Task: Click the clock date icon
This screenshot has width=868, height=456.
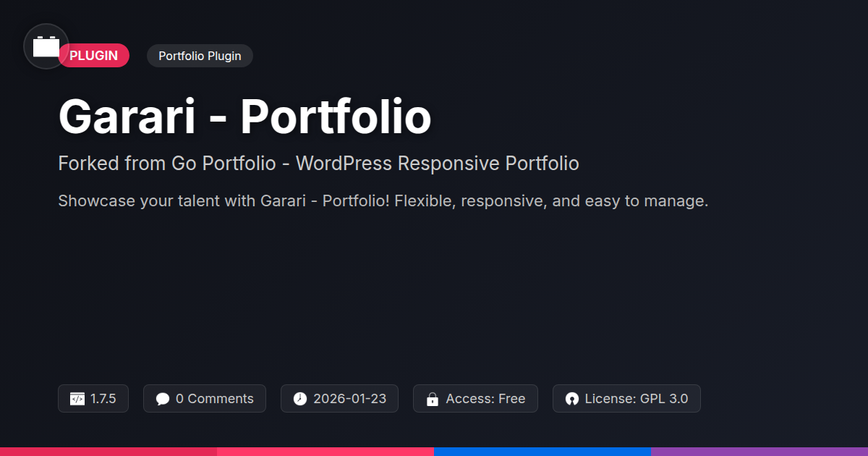Action: pyautogui.click(x=300, y=399)
